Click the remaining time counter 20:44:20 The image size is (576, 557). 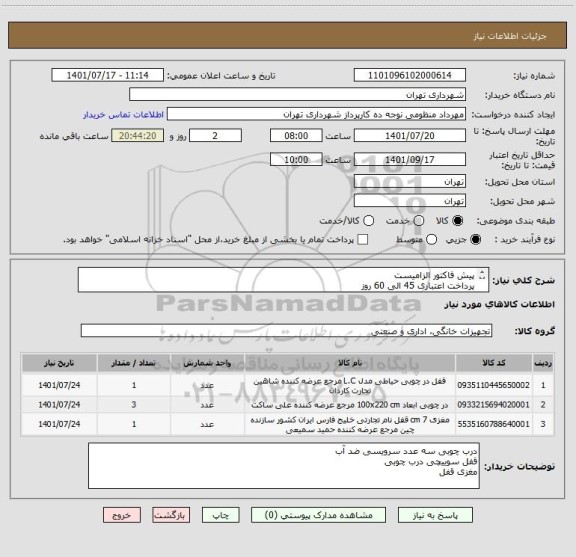tap(138, 136)
